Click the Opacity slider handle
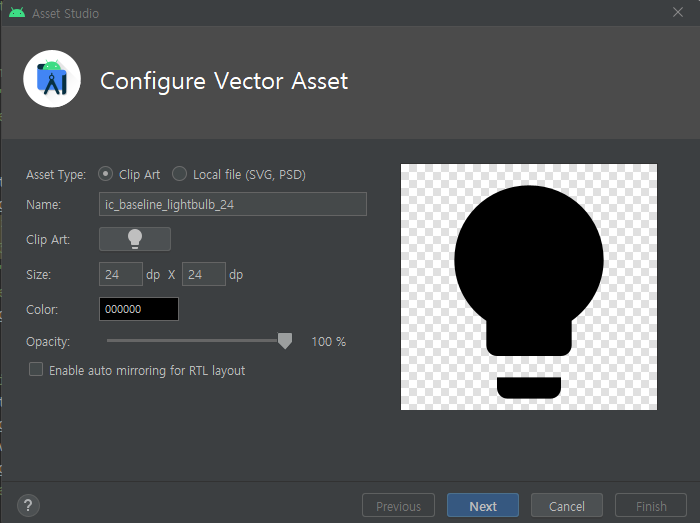 (285, 341)
